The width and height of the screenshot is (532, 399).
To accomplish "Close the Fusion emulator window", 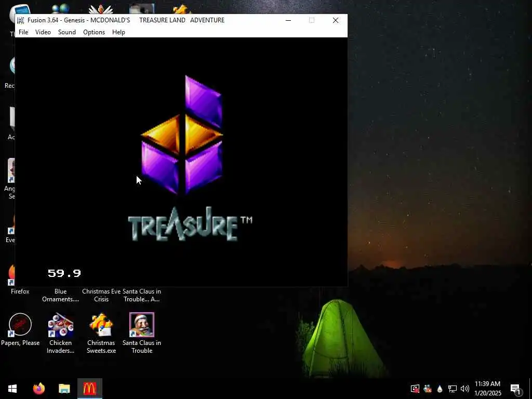I will (336, 20).
